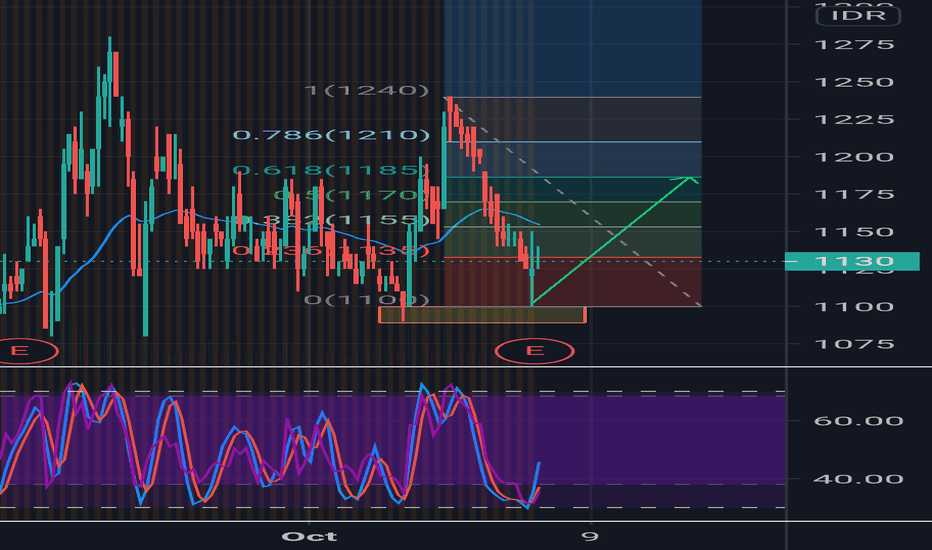This screenshot has width=932, height=550.
Task: Click the 1075 price axis label
Action: point(854,344)
